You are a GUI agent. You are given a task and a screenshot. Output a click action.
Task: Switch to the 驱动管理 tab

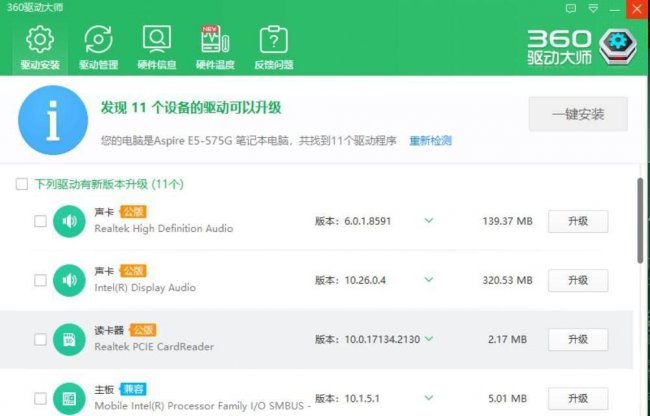[98, 48]
